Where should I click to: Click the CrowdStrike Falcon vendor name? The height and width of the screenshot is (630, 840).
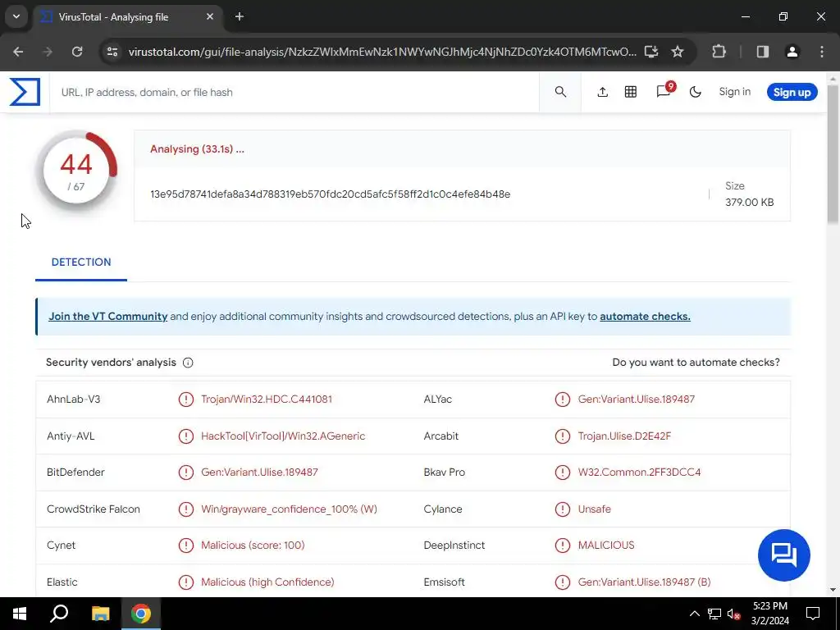tap(94, 509)
